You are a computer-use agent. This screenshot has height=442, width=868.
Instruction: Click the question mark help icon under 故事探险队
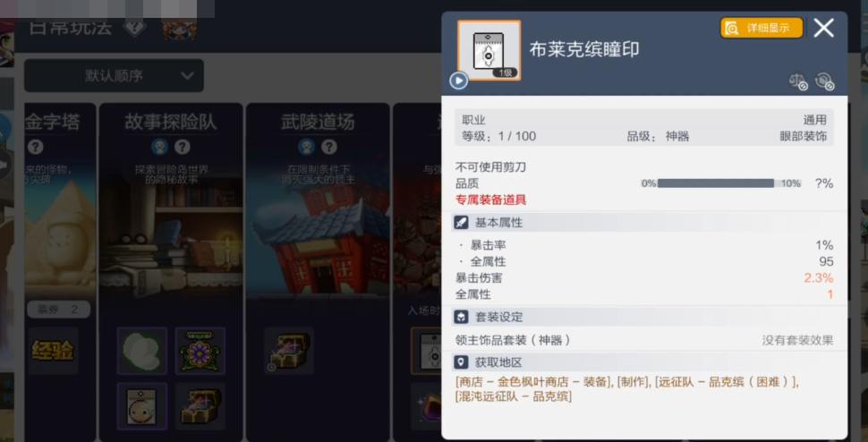point(183,147)
